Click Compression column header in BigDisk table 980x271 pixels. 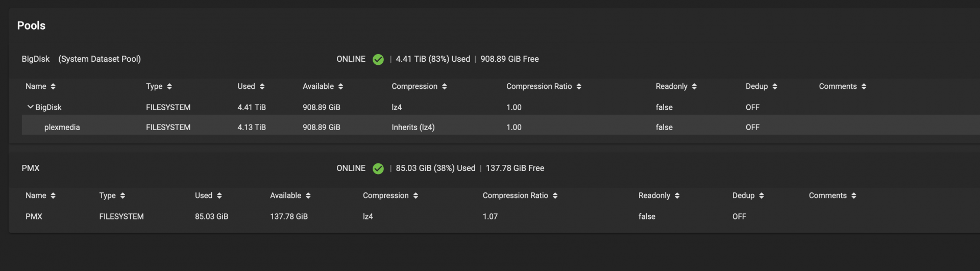414,86
